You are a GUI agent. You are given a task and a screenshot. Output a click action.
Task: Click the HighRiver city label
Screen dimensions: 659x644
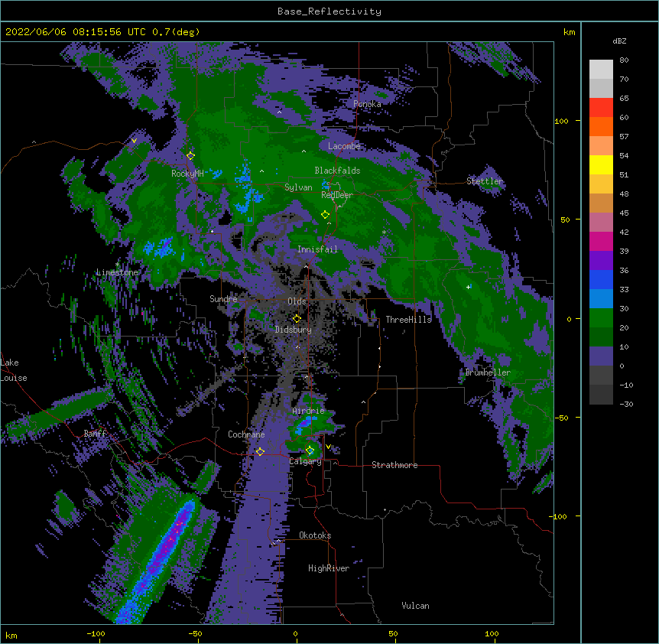[x=329, y=568]
